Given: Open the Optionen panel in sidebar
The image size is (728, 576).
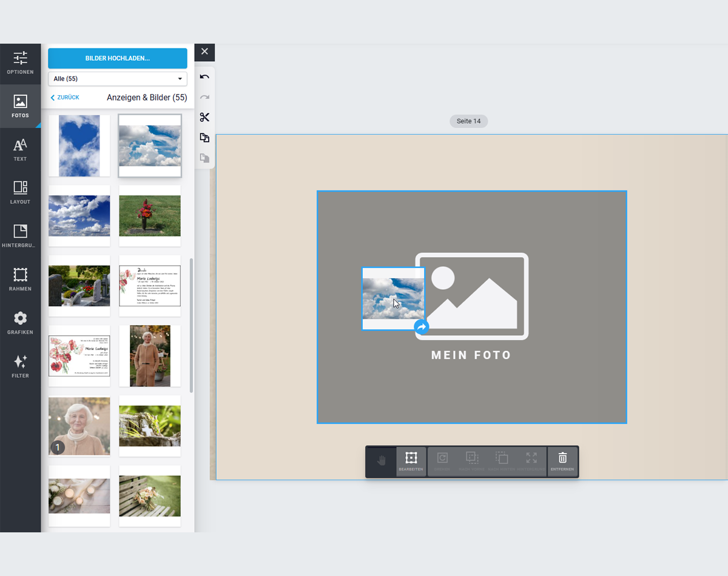Looking at the screenshot, I should (x=20, y=63).
